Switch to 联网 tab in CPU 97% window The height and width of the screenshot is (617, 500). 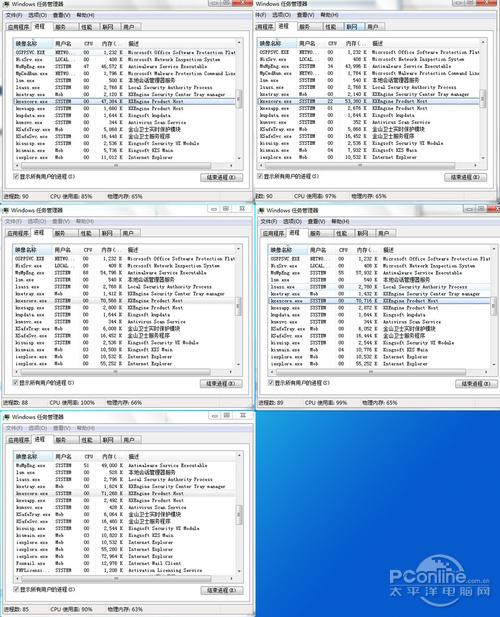(x=352, y=27)
